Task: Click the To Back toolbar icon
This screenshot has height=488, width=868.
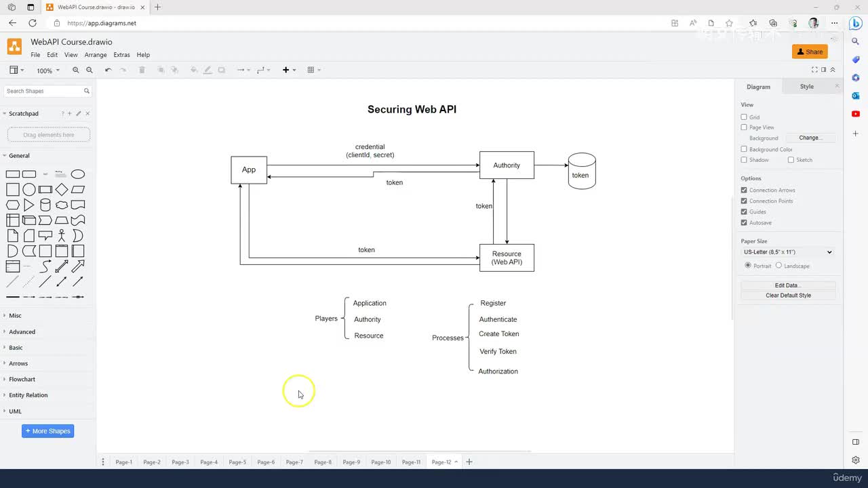Action: 174,70
